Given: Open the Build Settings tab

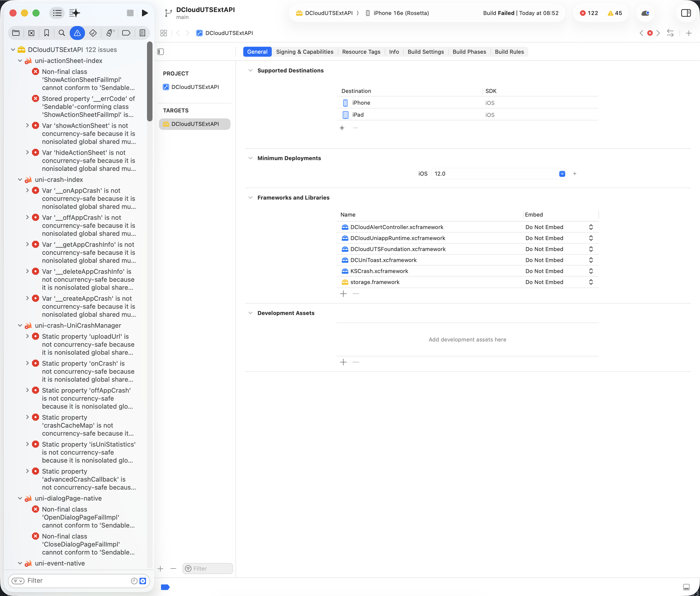Looking at the screenshot, I should pyautogui.click(x=426, y=52).
